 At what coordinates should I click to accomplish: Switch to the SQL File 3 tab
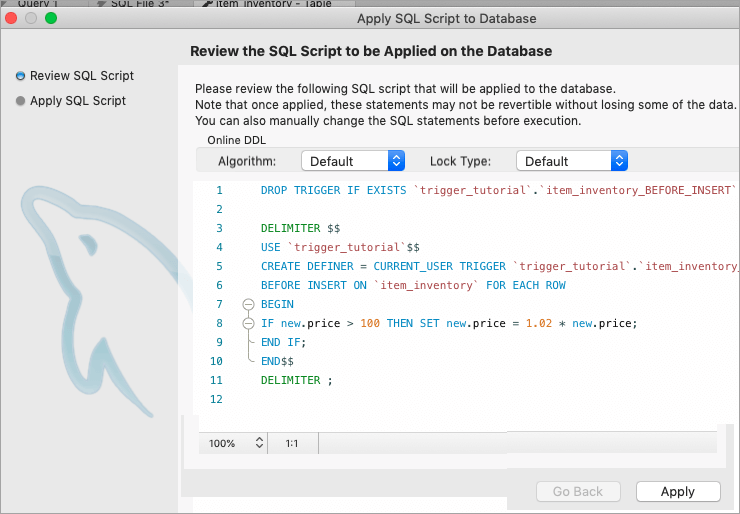(140, 3)
